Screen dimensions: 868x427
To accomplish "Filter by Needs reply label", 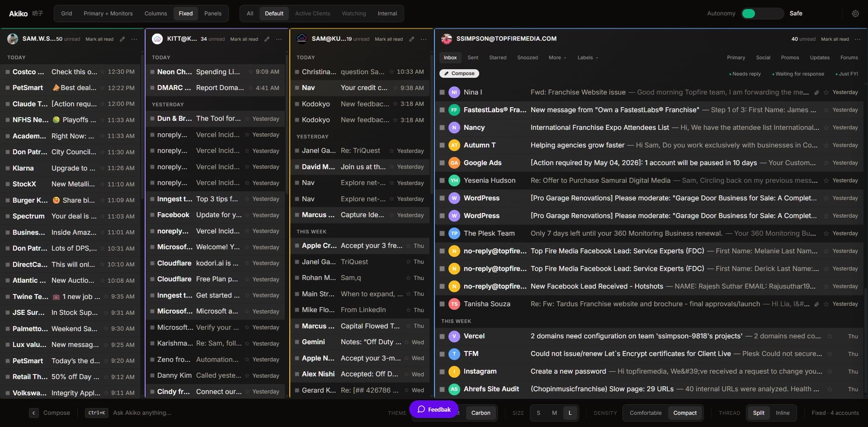I will tap(745, 74).
